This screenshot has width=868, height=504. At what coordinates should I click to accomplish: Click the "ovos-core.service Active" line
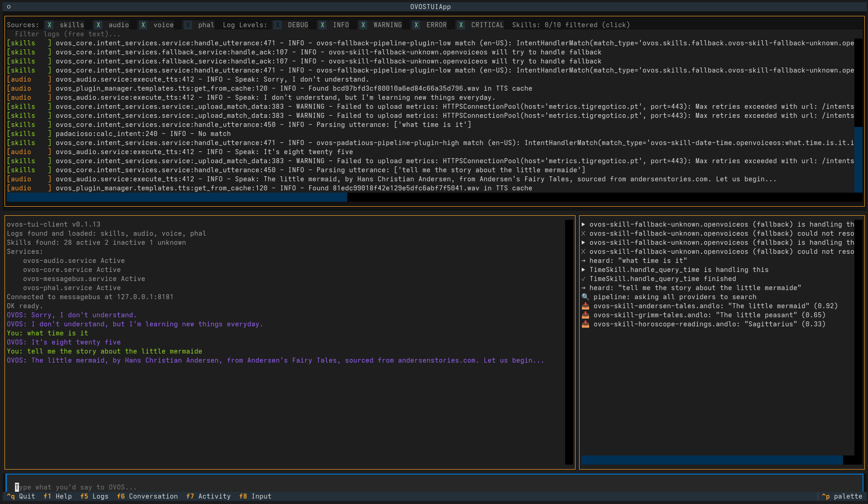click(x=72, y=270)
